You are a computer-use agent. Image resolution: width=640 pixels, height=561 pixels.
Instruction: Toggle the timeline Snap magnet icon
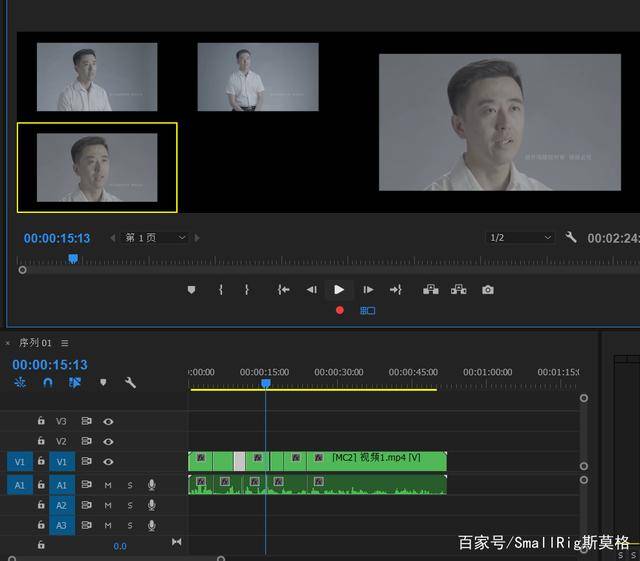tap(47, 383)
